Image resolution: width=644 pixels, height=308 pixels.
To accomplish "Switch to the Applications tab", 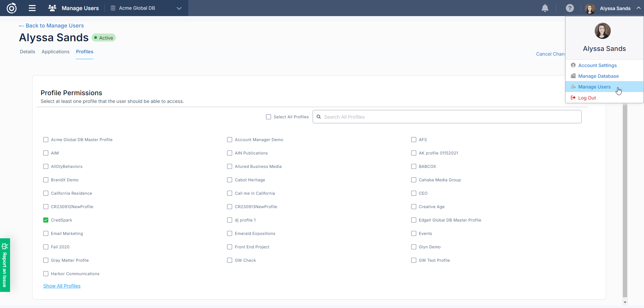I will [x=55, y=52].
